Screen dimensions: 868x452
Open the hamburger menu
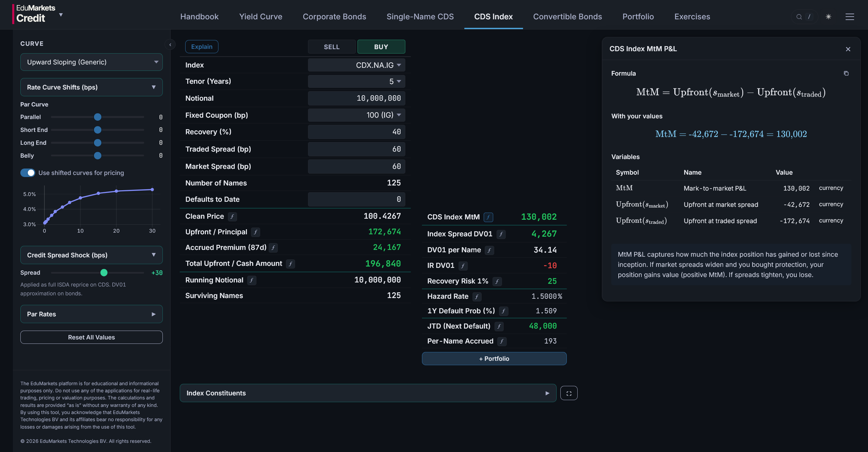pyautogui.click(x=850, y=17)
